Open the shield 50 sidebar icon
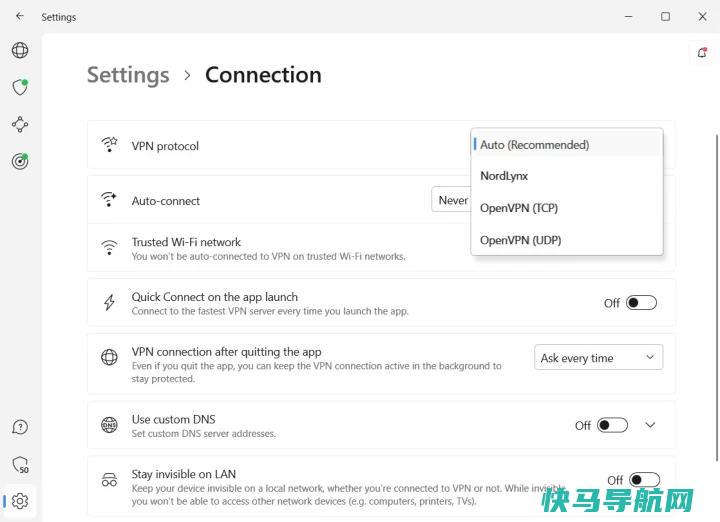The height and width of the screenshot is (522, 720). tap(20, 465)
